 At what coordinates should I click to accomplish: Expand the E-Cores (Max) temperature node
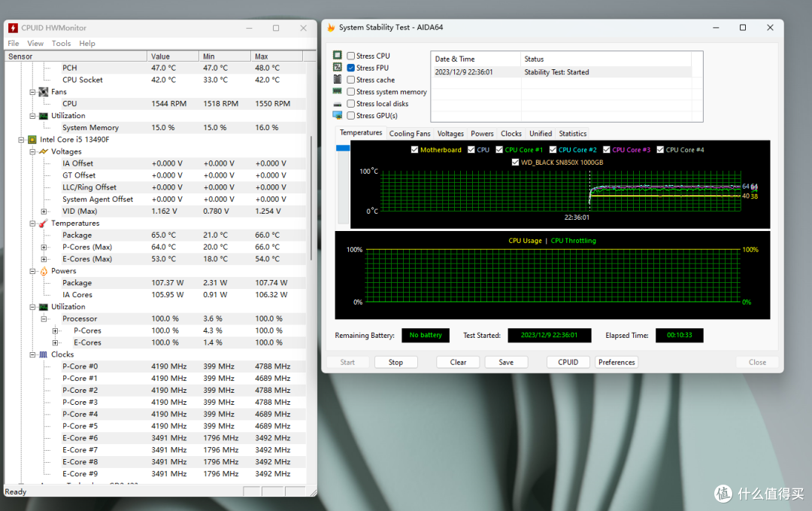pos(44,259)
